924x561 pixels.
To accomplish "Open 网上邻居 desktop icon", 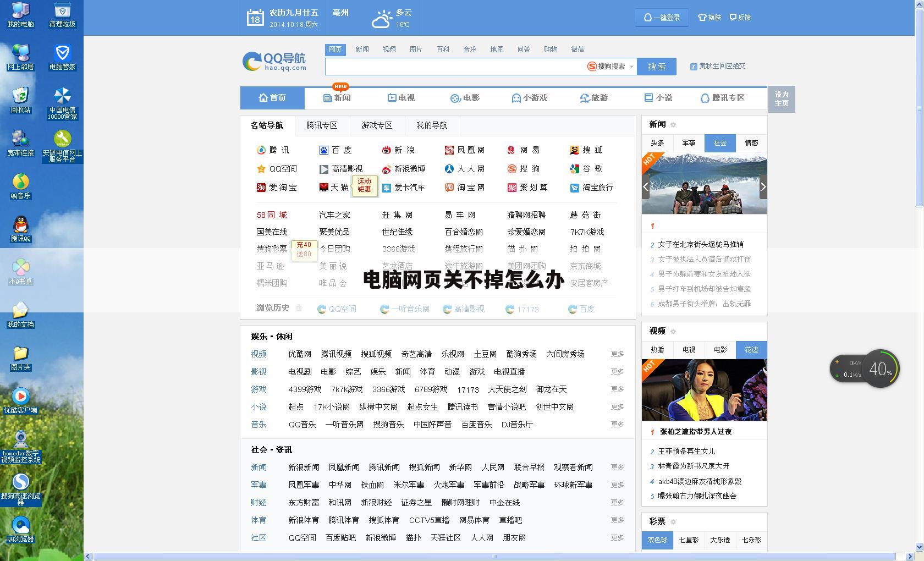I will [20, 57].
